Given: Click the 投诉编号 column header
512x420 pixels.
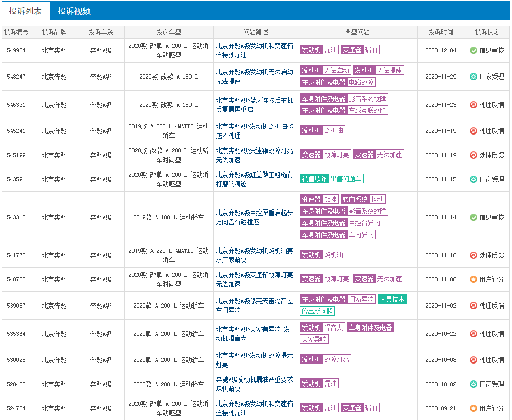Looking at the screenshot, I should click(16, 32).
